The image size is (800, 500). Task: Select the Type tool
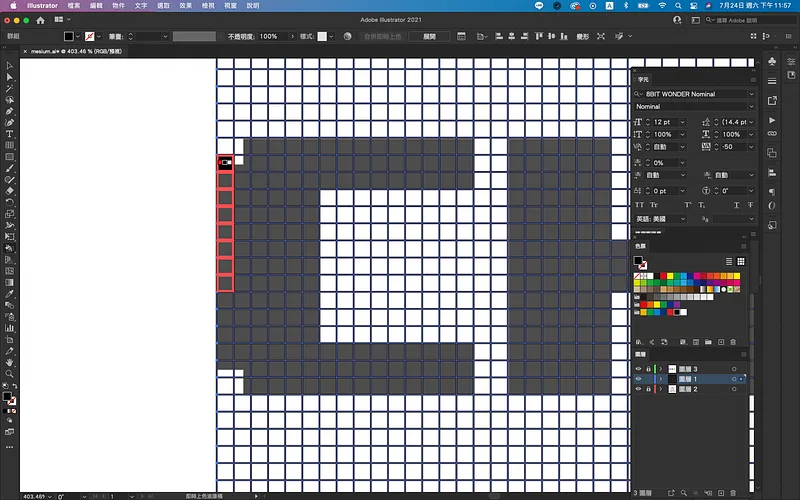9,134
